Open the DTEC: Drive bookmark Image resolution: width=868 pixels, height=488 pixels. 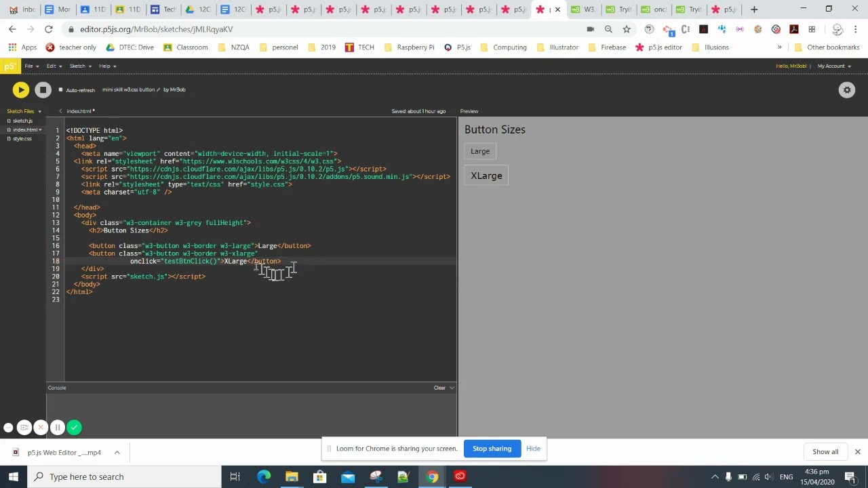tap(130, 47)
